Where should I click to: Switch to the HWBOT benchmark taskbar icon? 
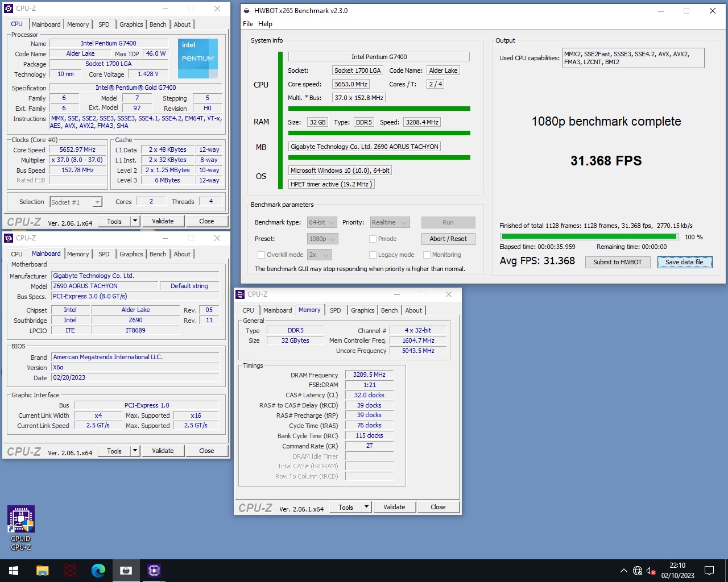coord(126,571)
